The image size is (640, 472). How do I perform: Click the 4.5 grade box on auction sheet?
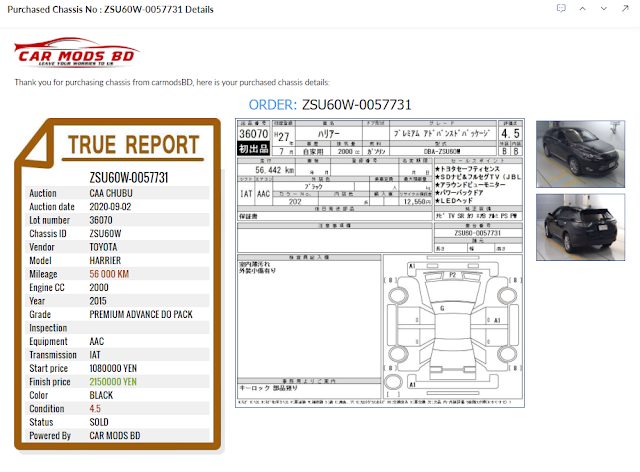point(510,134)
